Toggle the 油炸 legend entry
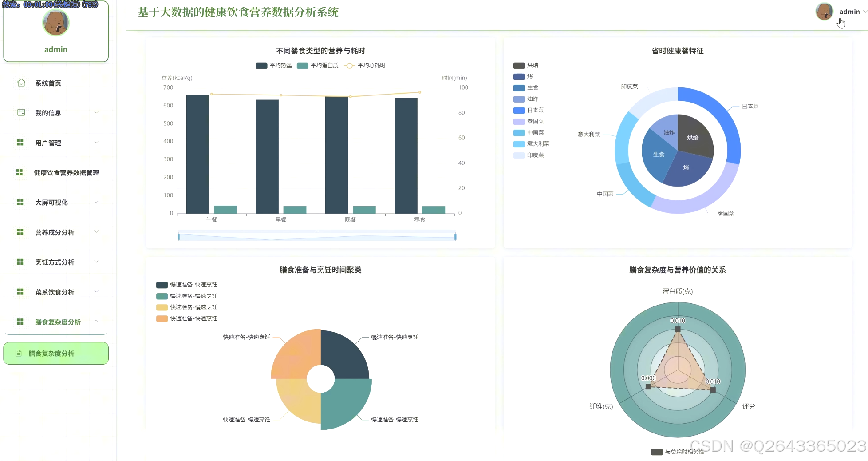This screenshot has height=461, width=868. point(526,99)
